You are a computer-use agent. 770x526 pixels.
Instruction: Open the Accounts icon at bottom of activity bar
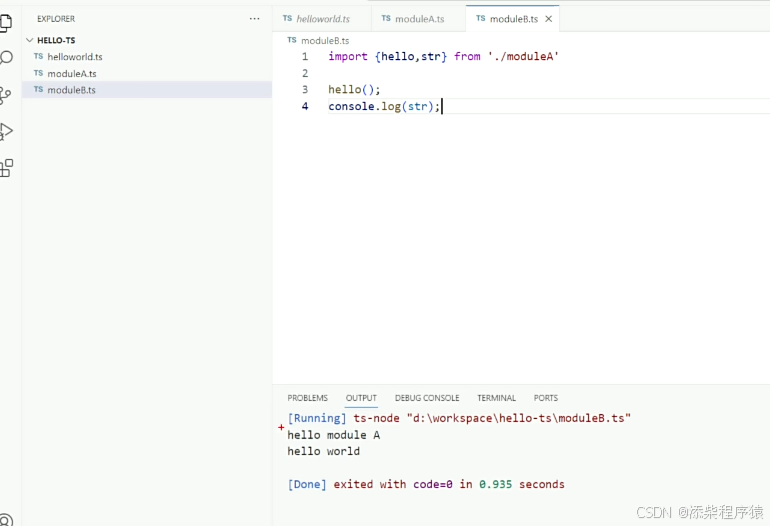pos(6,520)
